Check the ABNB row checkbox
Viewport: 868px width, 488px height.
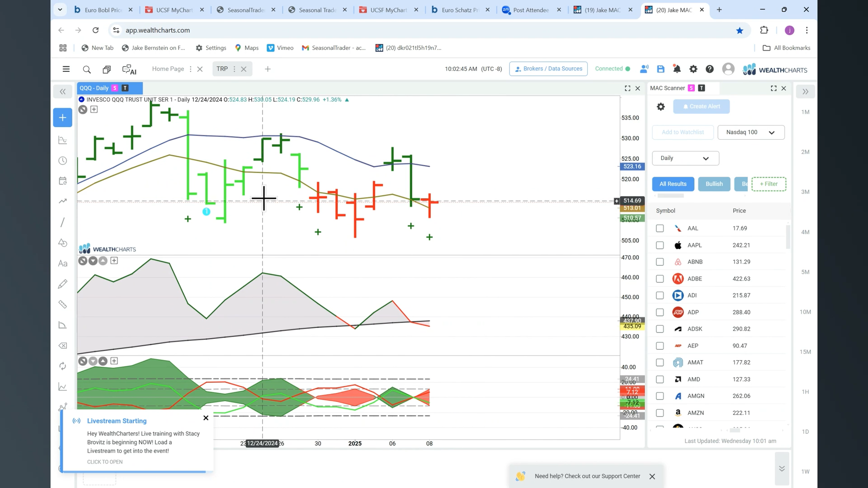(660, 262)
